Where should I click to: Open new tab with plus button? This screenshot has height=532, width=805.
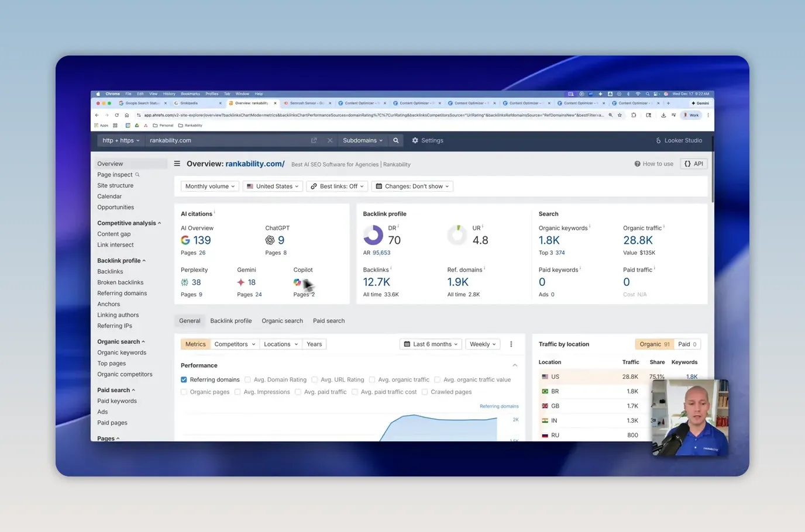click(669, 103)
